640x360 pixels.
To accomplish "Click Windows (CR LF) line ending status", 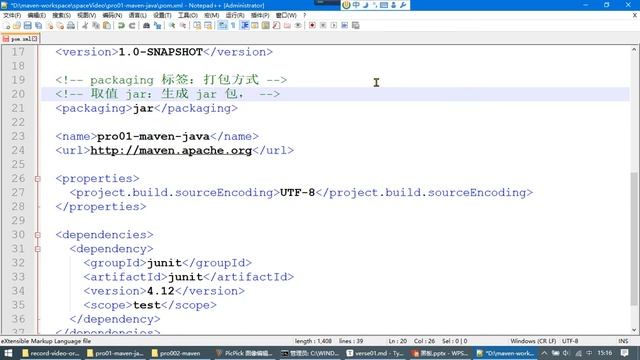I will coord(533,341).
